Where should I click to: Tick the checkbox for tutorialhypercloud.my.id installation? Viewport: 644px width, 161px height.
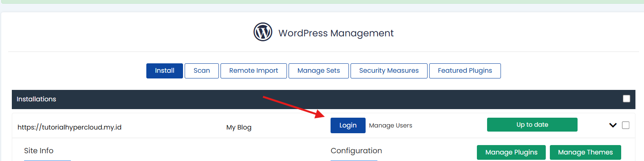pyautogui.click(x=626, y=125)
